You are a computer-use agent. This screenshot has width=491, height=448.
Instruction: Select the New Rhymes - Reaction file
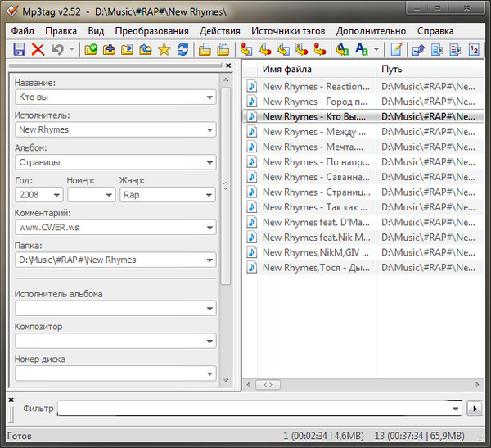(311, 87)
